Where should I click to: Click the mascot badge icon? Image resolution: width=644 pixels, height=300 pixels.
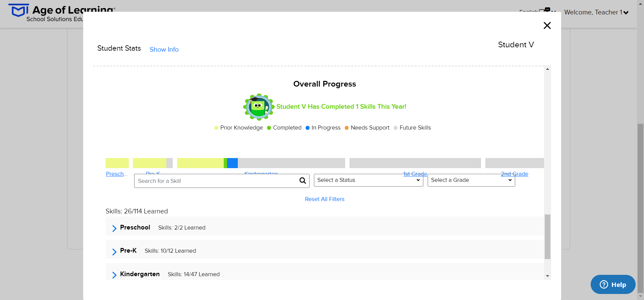(x=259, y=107)
